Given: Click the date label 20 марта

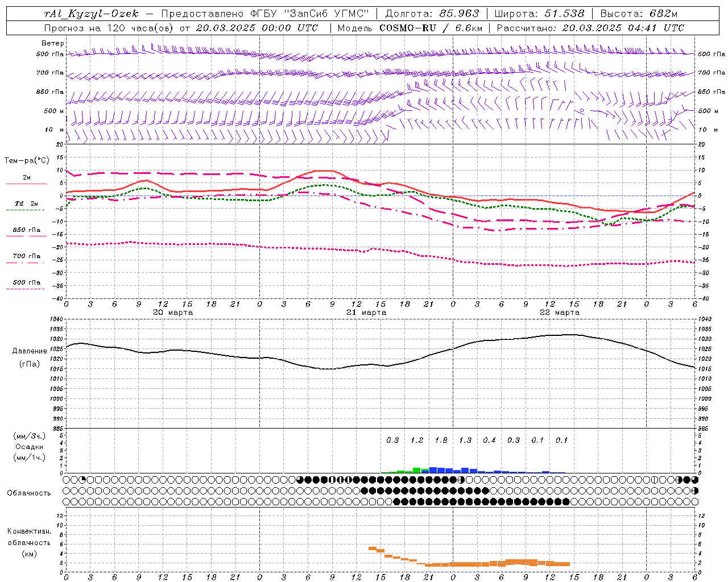Looking at the screenshot, I should [x=173, y=313].
